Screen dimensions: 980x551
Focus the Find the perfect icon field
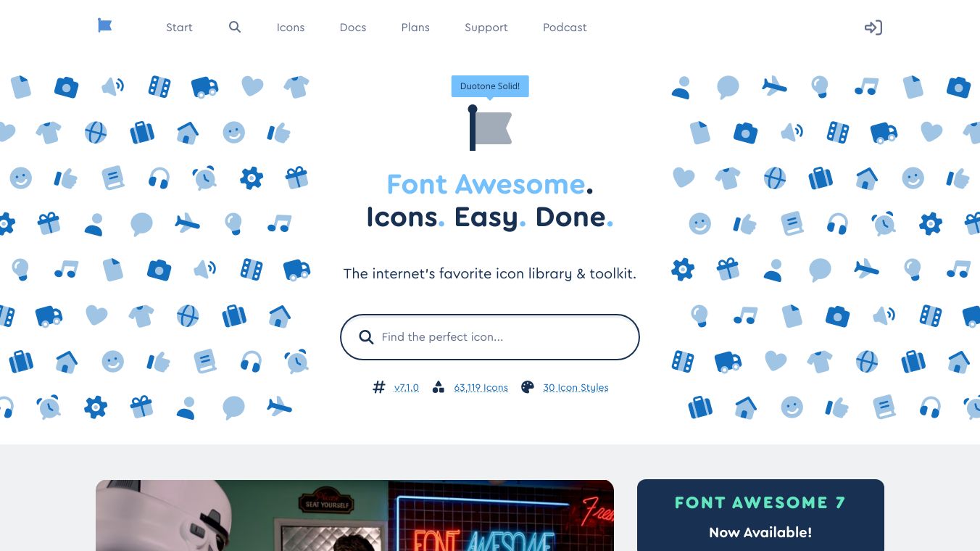pyautogui.click(x=490, y=337)
